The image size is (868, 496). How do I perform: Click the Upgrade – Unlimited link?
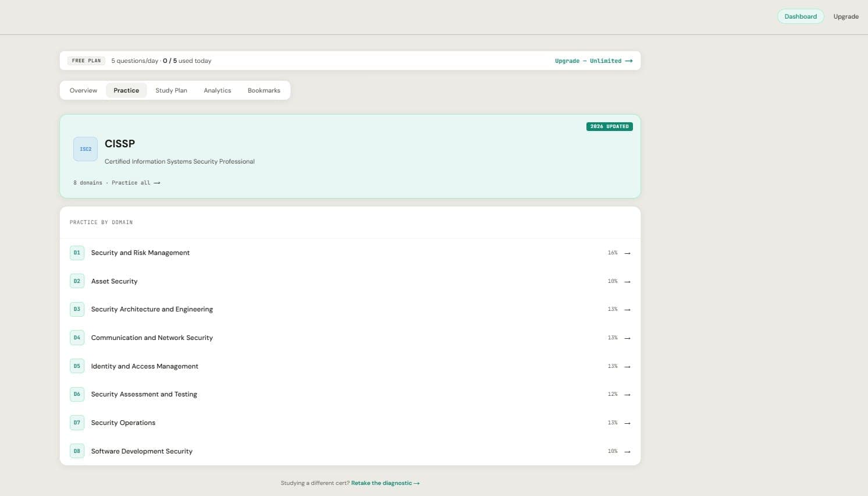tap(593, 61)
